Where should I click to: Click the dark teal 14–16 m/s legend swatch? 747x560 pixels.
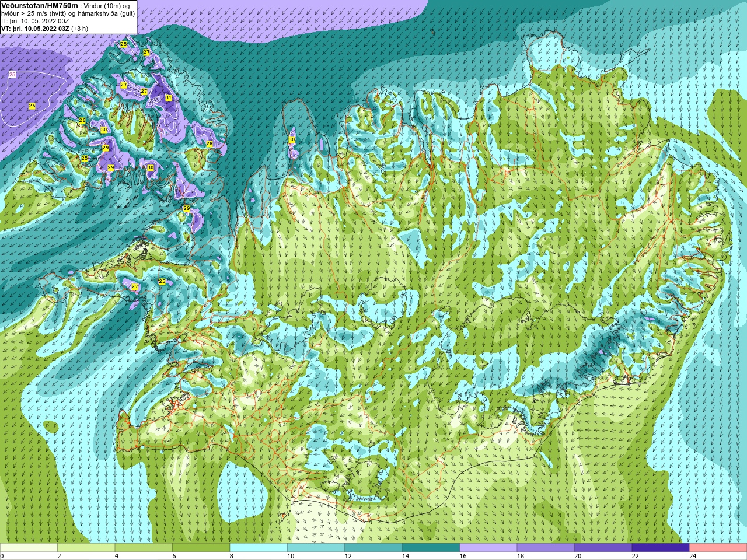coord(431,548)
